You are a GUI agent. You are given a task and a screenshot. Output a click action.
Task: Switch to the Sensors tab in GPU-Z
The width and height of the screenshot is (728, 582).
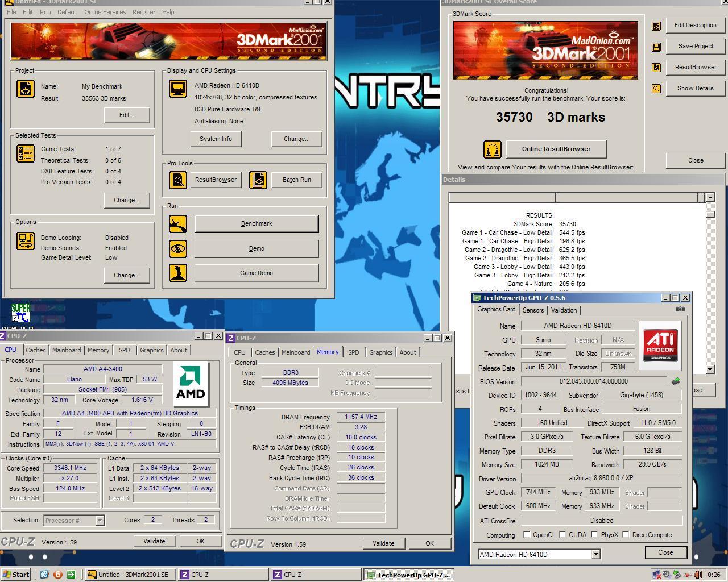point(533,310)
